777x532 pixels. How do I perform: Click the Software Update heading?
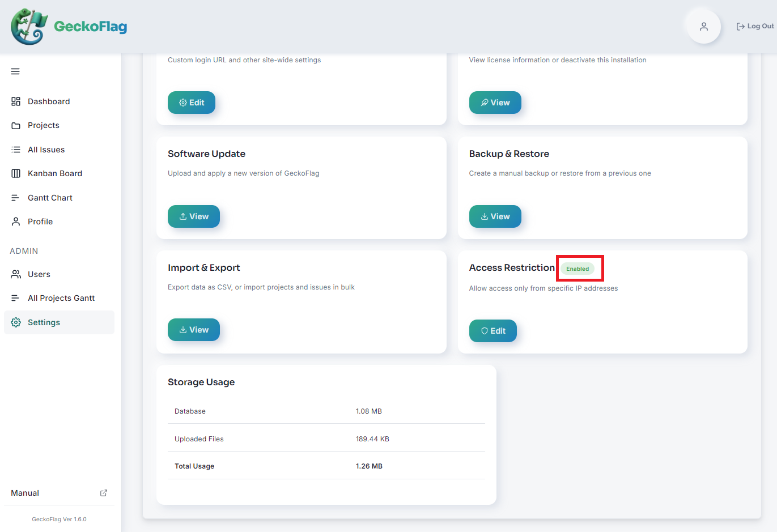(206, 154)
